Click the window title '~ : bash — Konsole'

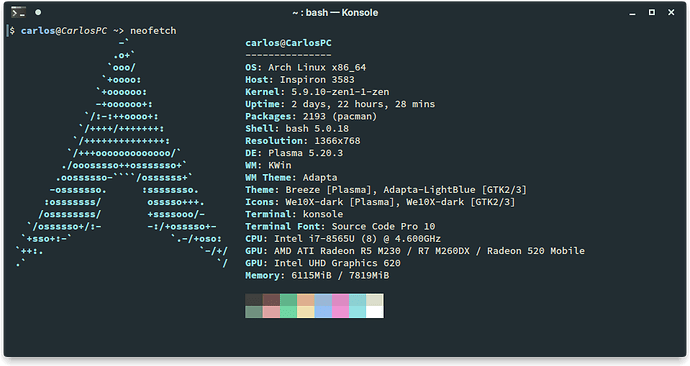tap(335, 13)
